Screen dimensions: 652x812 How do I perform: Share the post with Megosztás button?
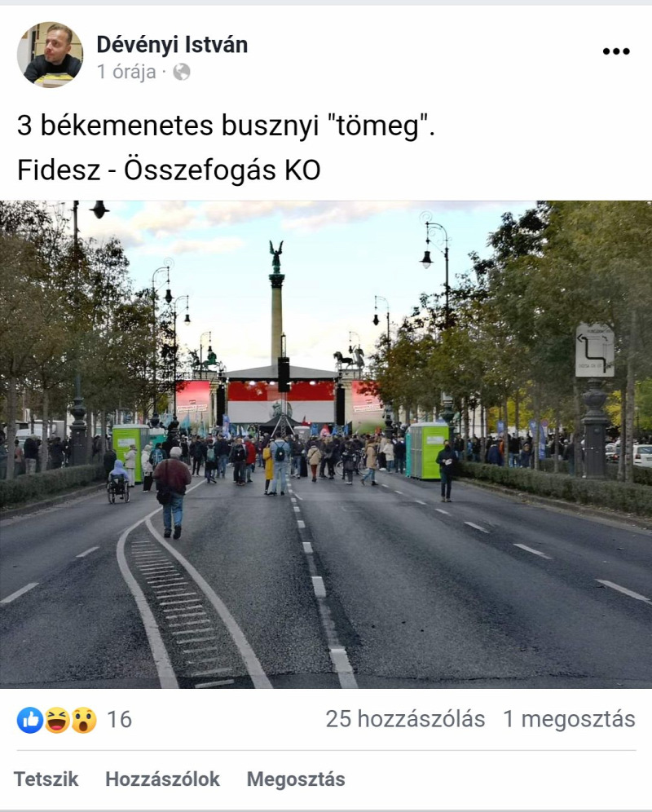[296, 779]
